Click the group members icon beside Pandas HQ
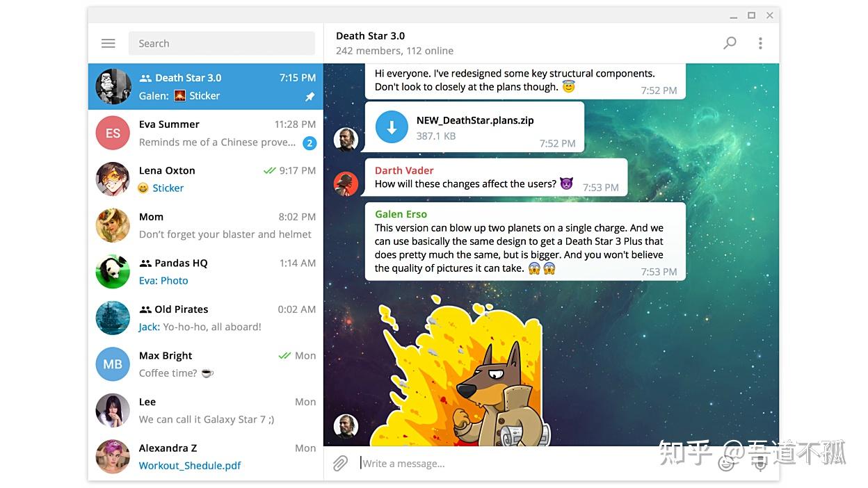 (144, 263)
